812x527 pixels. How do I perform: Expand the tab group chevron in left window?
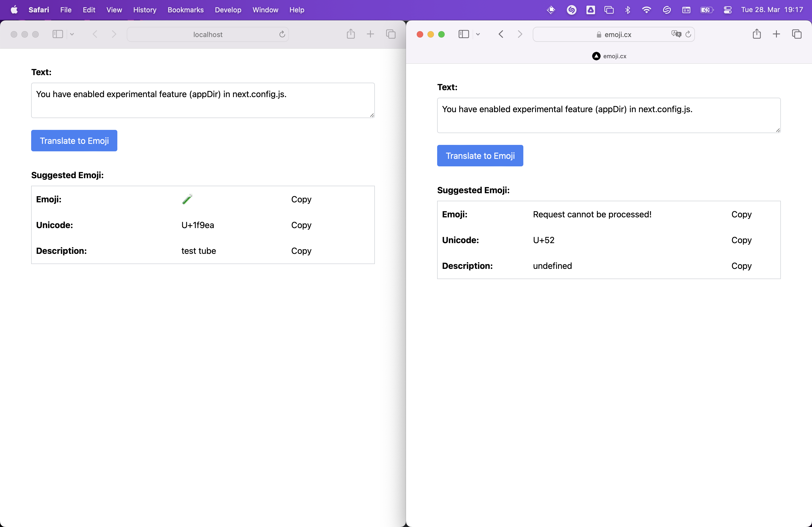coord(72,34)
